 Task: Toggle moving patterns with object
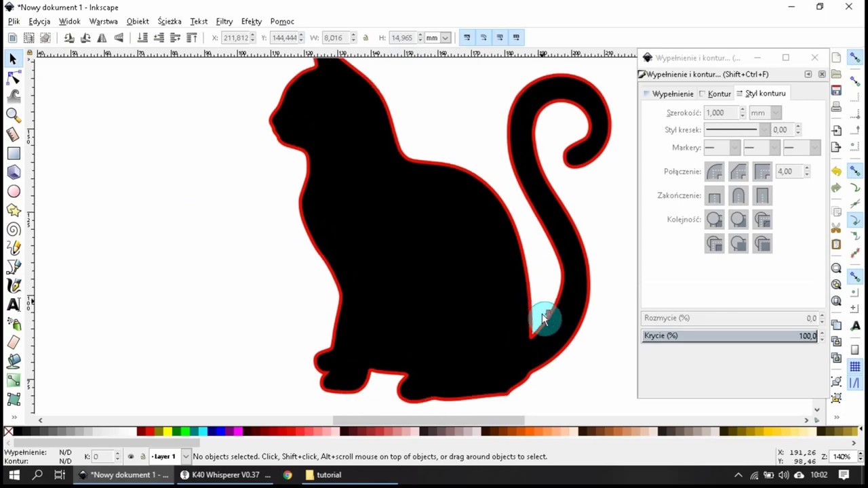click(516, 37)
